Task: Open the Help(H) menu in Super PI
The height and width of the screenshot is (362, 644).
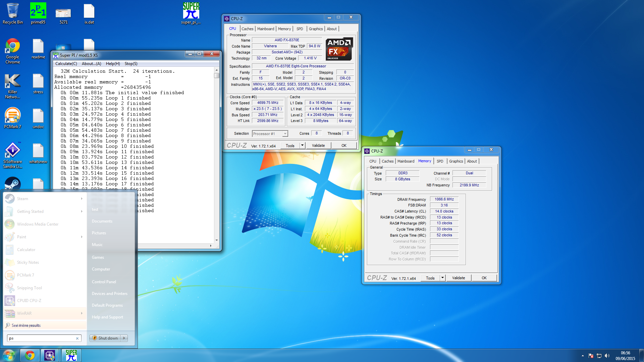Action: (113, 64)
